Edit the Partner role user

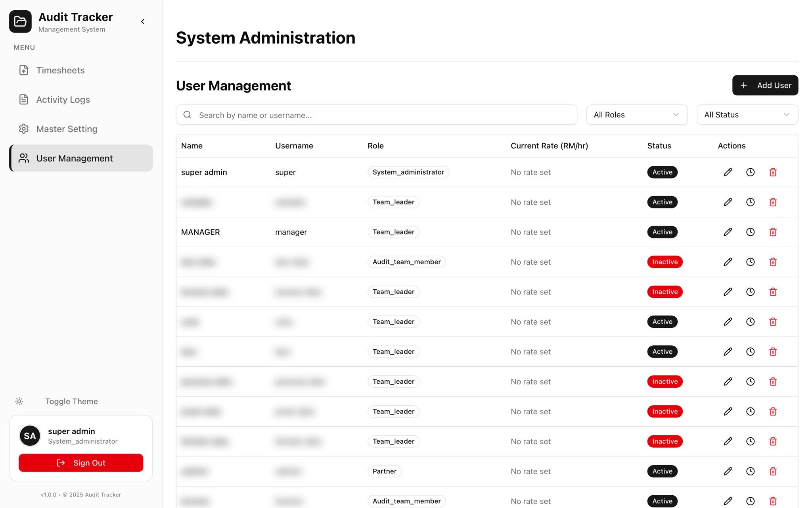tap(728, 471)
